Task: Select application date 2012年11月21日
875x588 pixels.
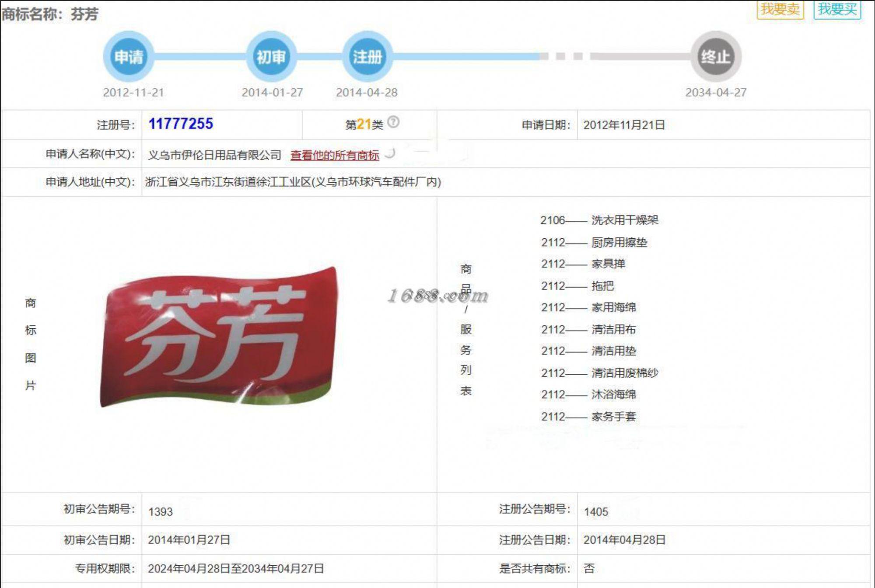Action: click(624, 125)
